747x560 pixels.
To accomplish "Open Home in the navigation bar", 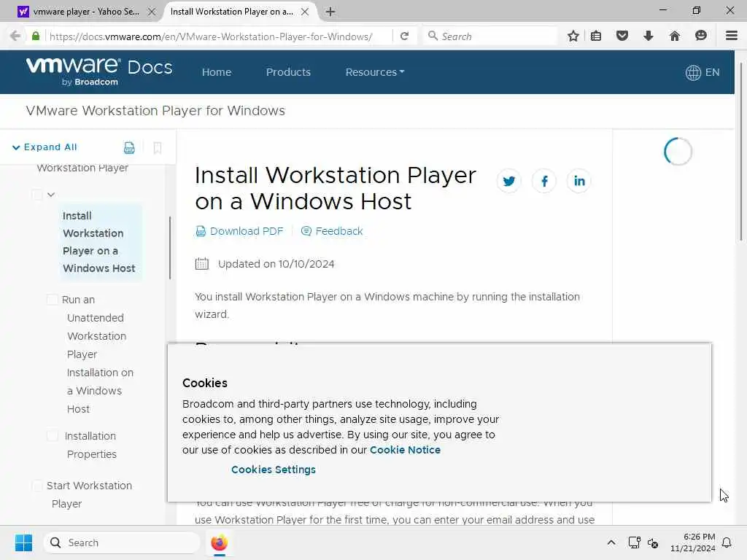I will tap(217, 72).
